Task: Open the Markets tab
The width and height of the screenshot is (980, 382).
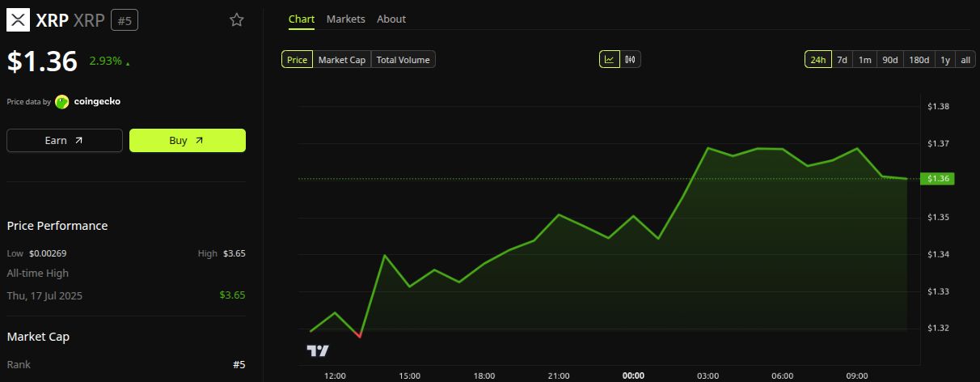Action: tap(346, 19)
